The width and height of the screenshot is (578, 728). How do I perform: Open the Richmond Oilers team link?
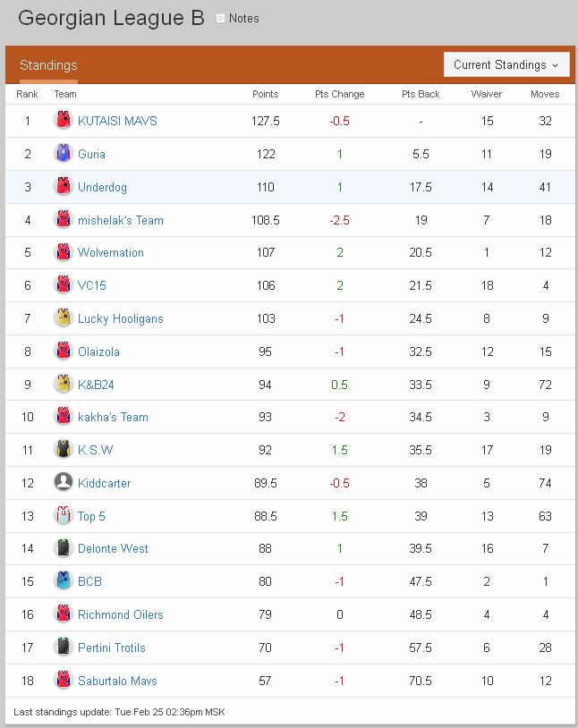[x=121, y=614]
